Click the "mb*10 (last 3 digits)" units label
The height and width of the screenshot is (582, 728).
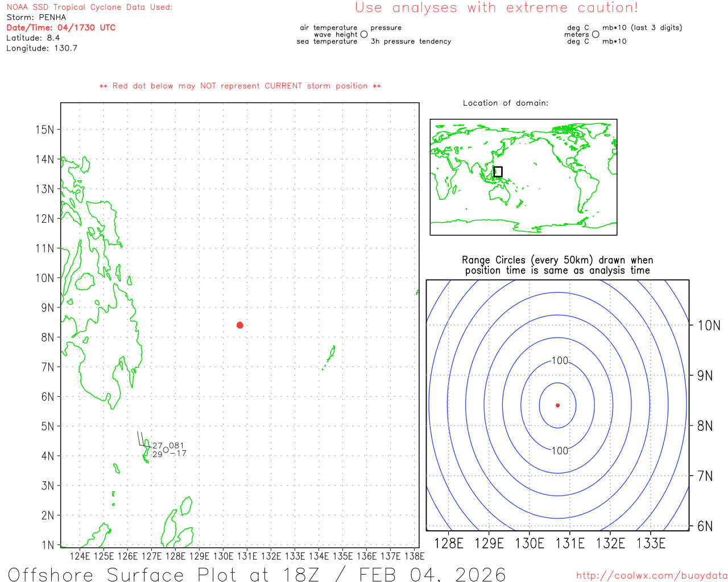point(642,28)
